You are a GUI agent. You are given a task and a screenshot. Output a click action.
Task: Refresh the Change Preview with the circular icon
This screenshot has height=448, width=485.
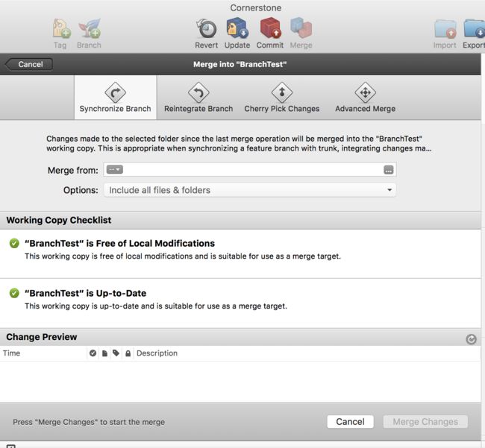pyautogui.click(x=471, y=339)
